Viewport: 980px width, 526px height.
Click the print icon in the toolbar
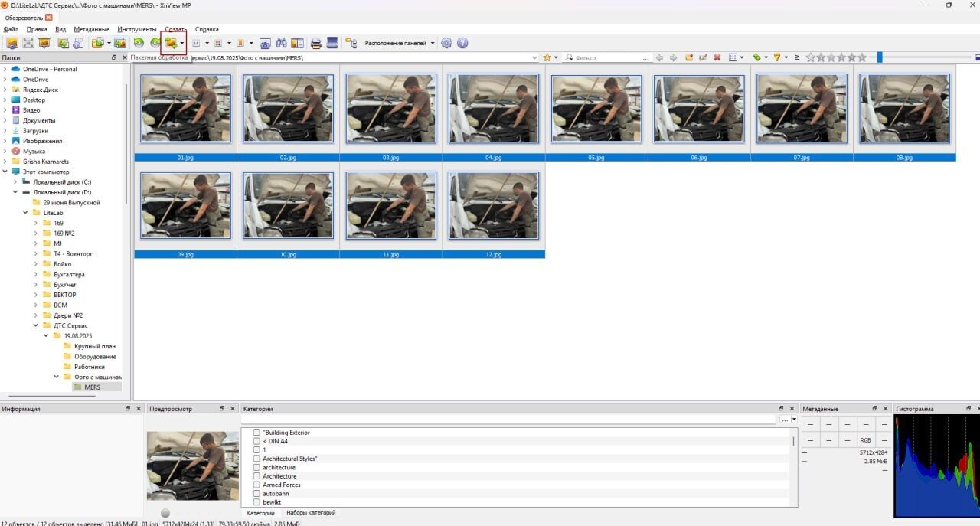[316, 43]
